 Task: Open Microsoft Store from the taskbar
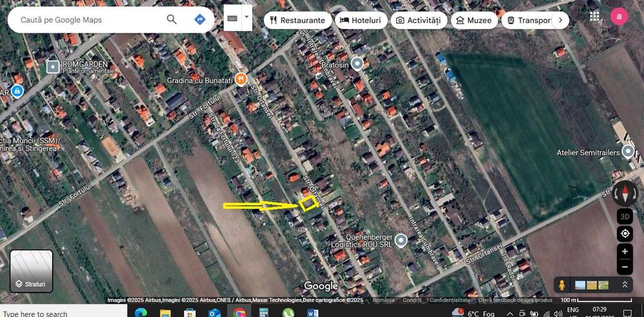coord(190,313)
